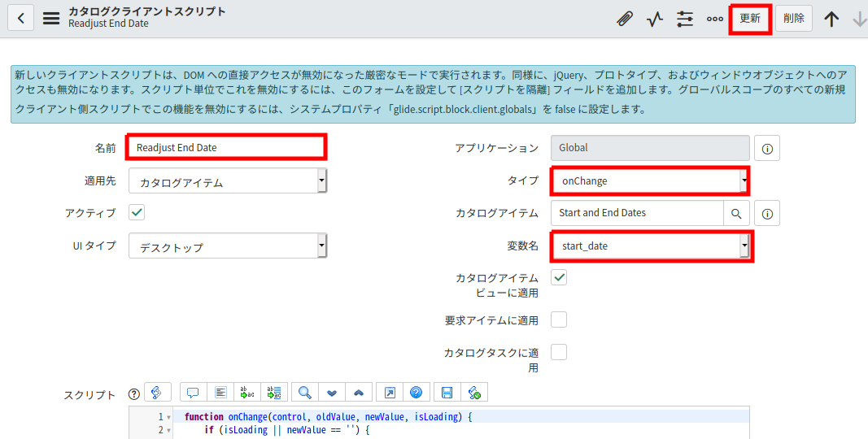Screen dimensions: 868x439
Task: Toggle full screen script editor
Action: tap(390, 392)
